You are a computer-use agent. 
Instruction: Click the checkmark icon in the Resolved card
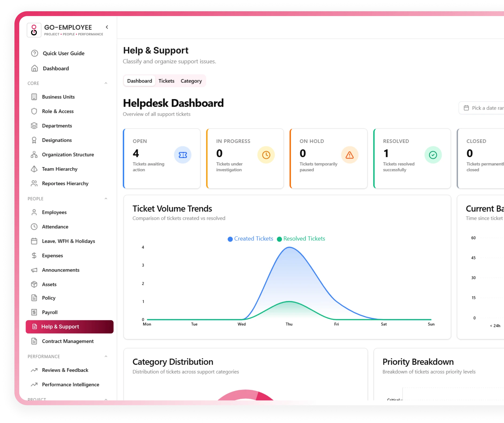point(433,155)
